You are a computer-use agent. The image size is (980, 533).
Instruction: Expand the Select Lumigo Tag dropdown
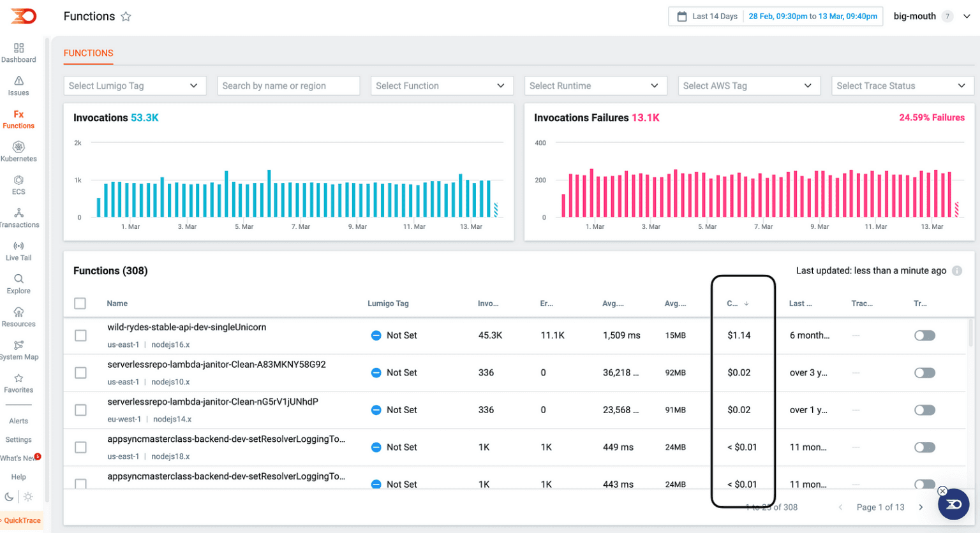pyautogui.click(x=135, y=85)
